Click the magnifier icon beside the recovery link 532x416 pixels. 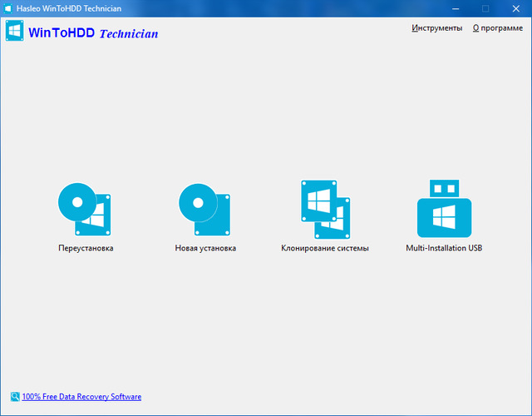click(15, 397)
